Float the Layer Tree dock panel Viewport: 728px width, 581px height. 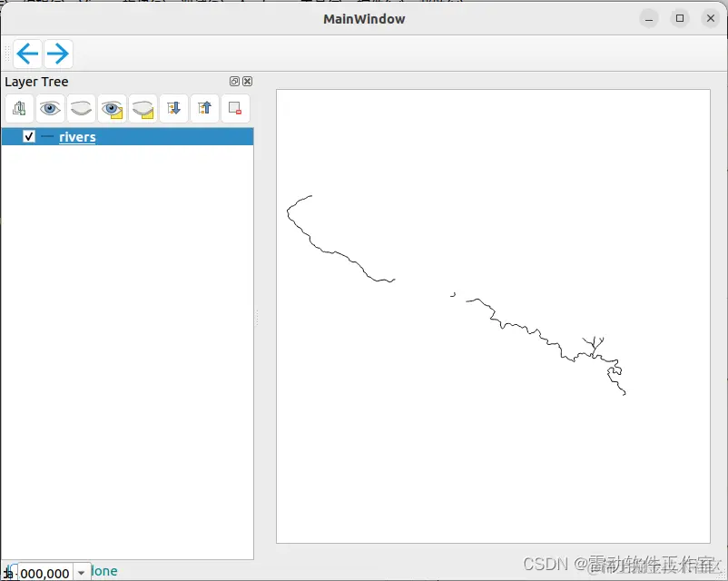pos(234,82)
